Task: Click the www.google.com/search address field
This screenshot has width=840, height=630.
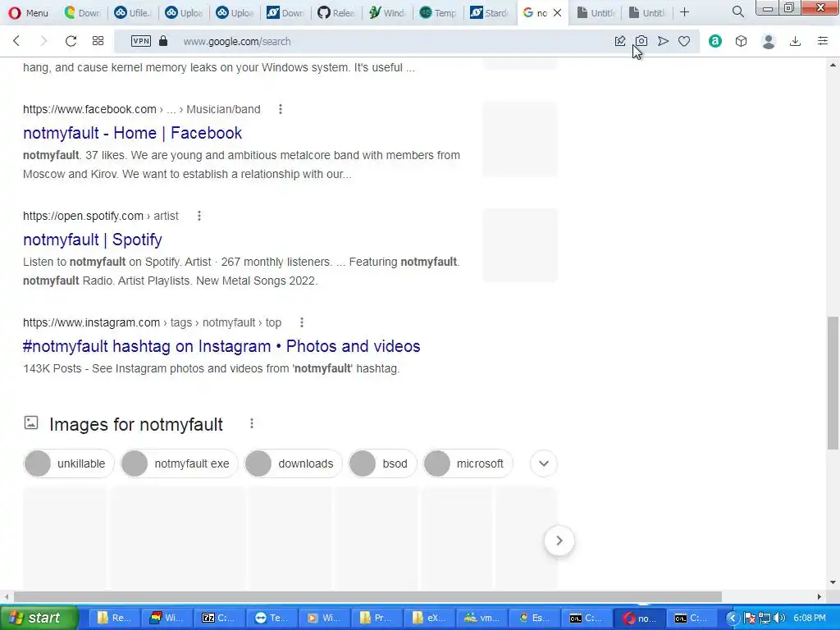Action: point(237,41)
